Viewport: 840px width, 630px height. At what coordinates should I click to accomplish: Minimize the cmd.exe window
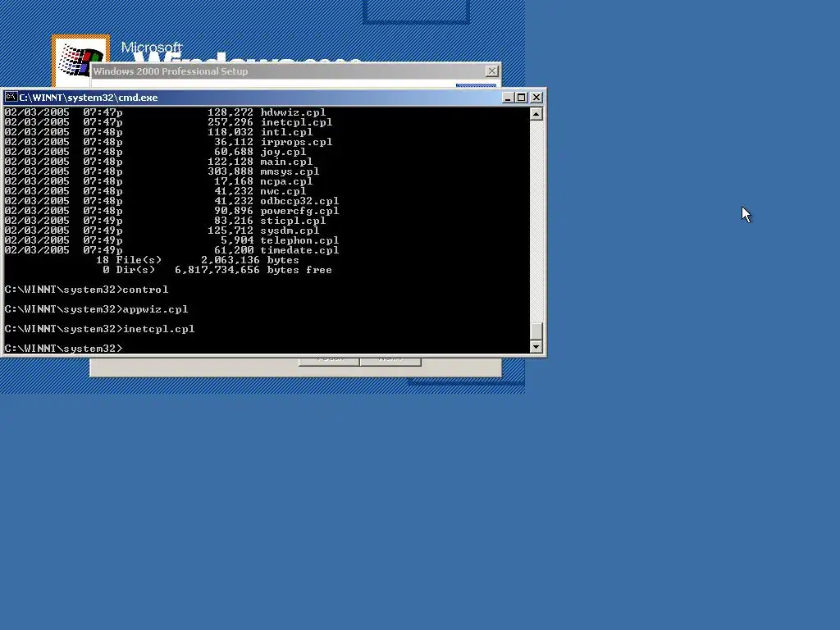(x=508, y=98)
